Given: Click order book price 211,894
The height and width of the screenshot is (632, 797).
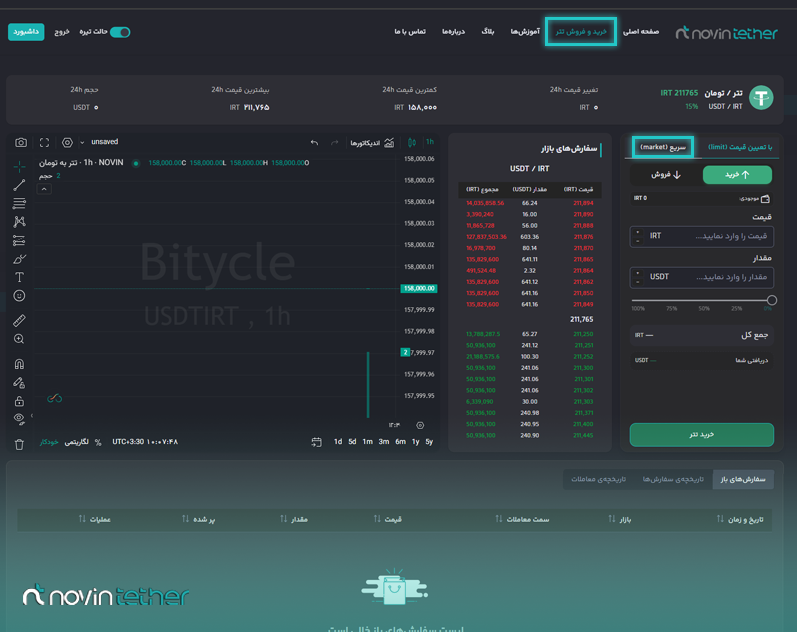Looking at the screenshot, I should tap(583, 203).
